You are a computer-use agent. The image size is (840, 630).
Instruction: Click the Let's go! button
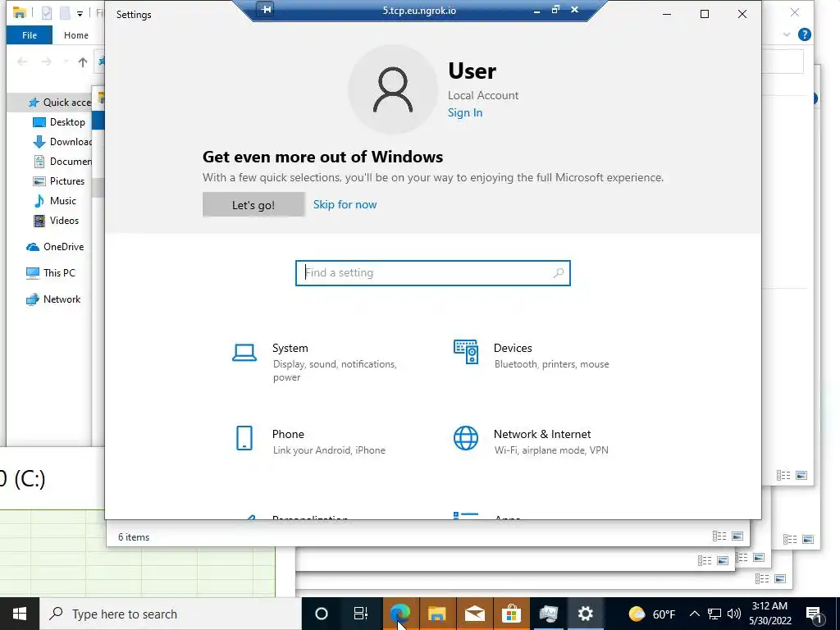point(253,204)
